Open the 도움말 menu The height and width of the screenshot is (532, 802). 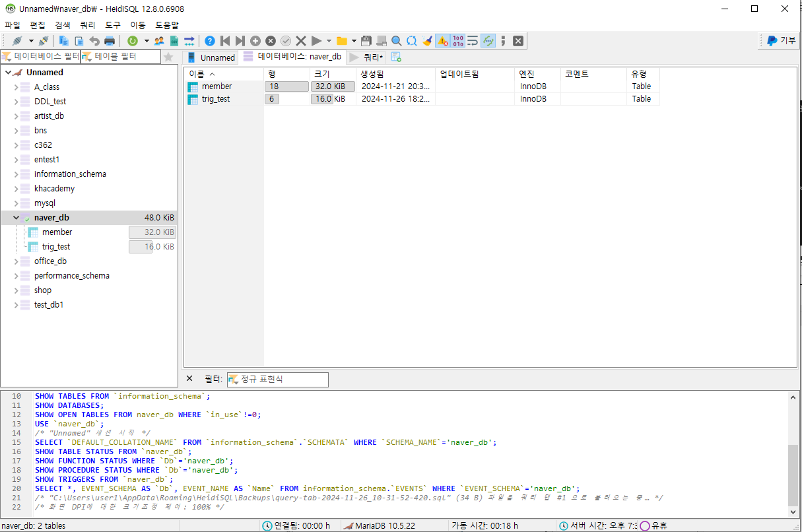point(167,25)
